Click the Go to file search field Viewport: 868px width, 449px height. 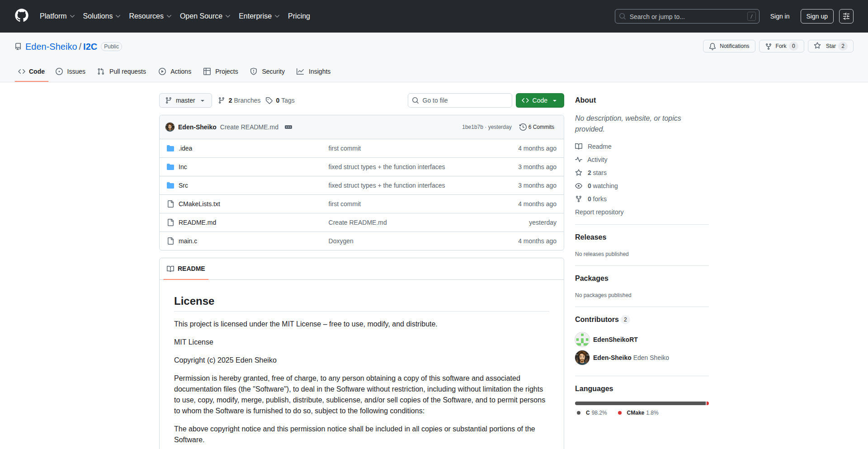(460, 100)
